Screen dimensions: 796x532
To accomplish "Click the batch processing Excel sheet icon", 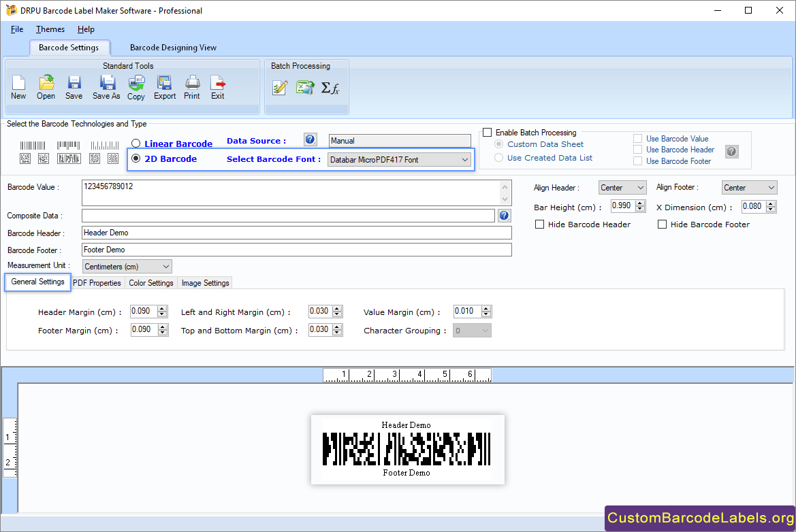I will click(305, 88).
